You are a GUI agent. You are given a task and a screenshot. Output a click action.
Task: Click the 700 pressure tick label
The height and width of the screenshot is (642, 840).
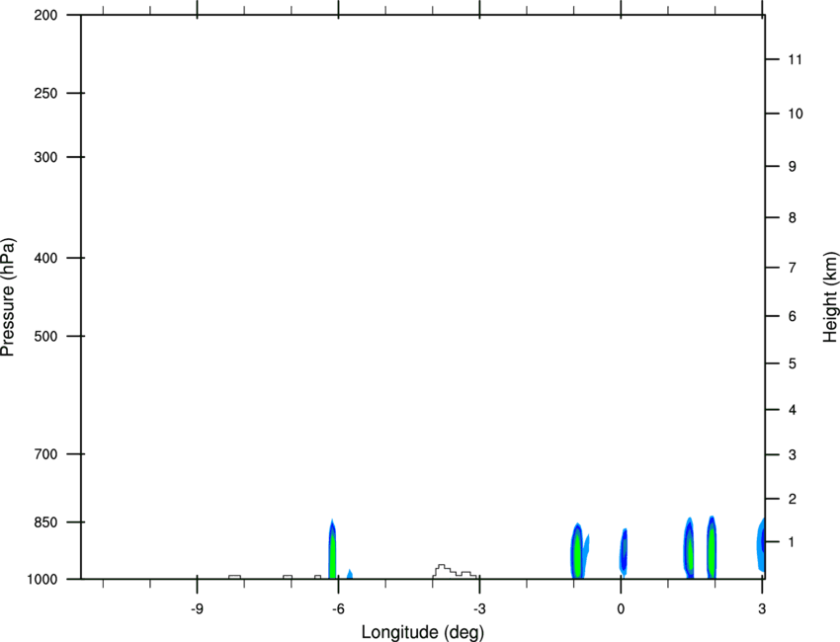click(45, 454)
